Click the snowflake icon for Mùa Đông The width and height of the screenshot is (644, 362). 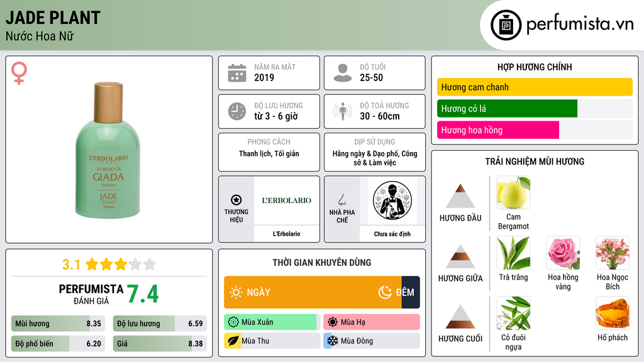pyautogui.click(x=333, y=341)
